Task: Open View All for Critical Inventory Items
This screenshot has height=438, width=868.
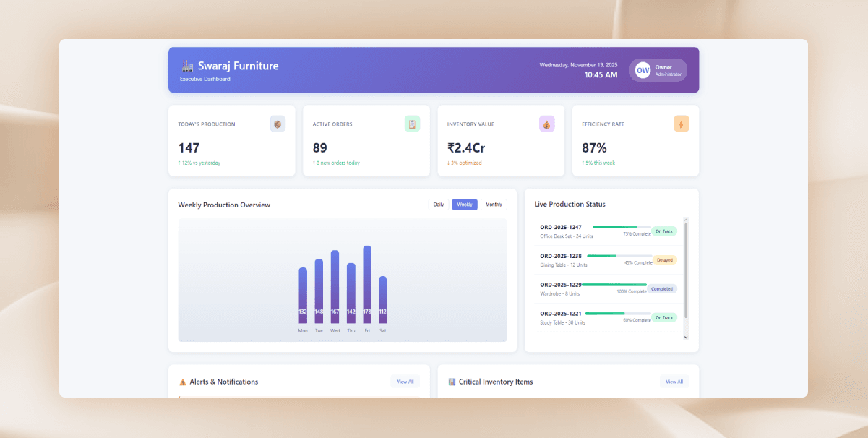Action: point(674,382)
